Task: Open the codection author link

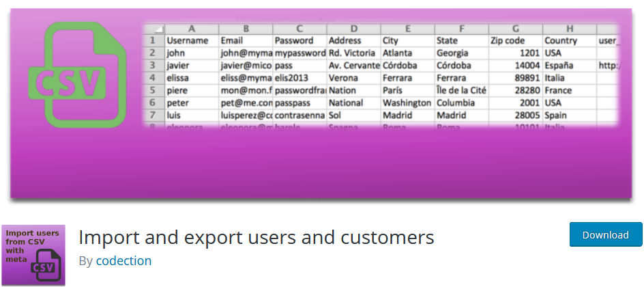Action: [123, 261]
